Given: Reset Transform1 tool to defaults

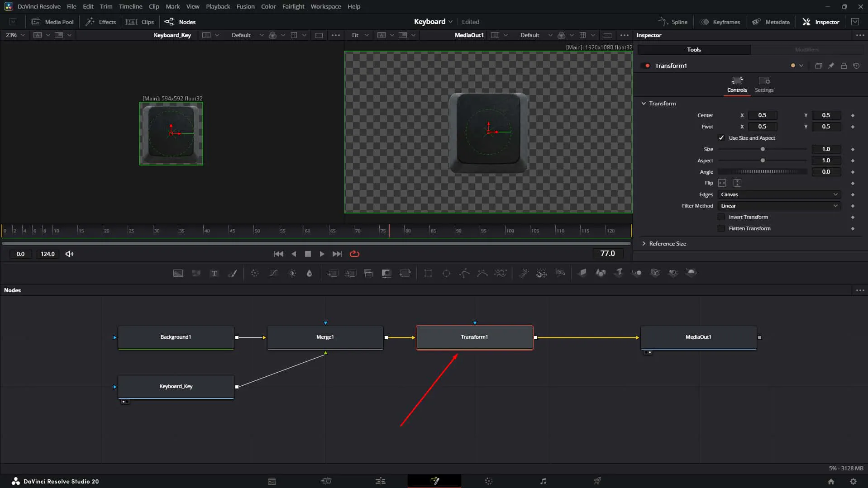Looking at the screenshot, I should tap(856, 66).
